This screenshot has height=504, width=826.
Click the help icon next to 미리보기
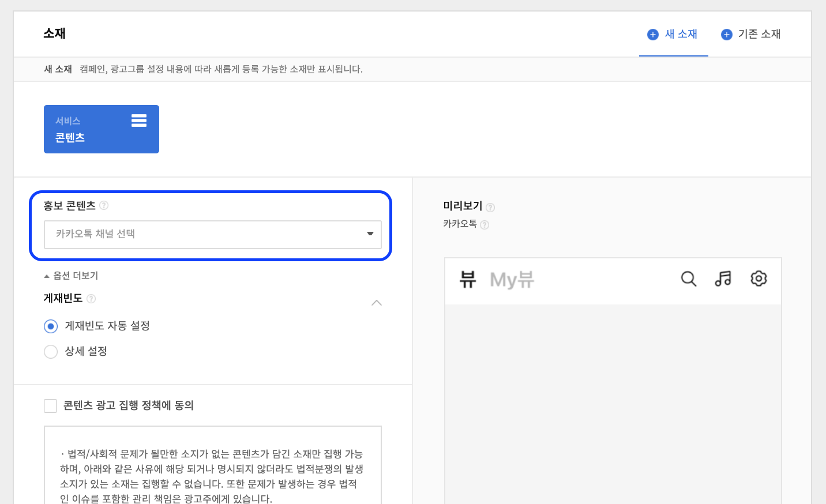(490, 207)
